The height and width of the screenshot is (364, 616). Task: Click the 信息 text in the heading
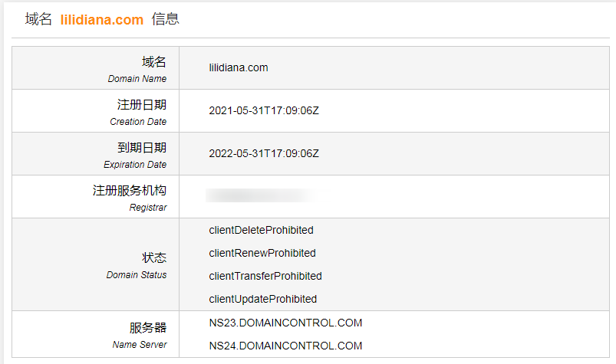(165, 19)
